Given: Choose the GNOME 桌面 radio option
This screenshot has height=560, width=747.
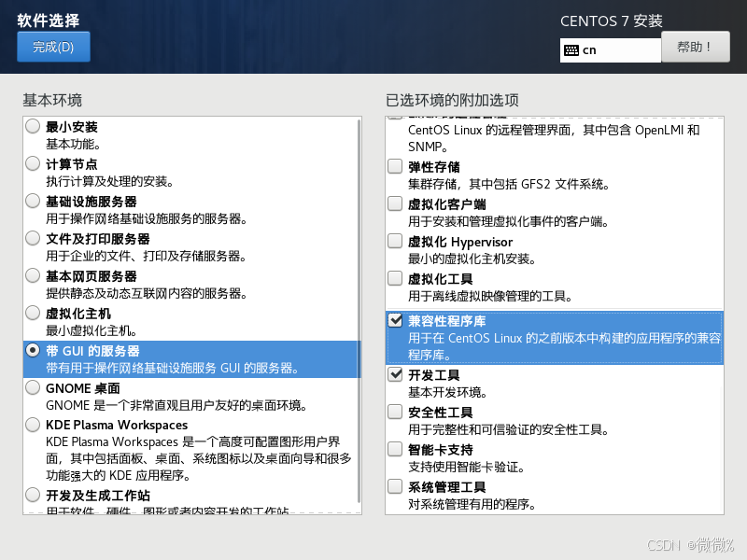Looking at the screenshot, I should point(33,387).
